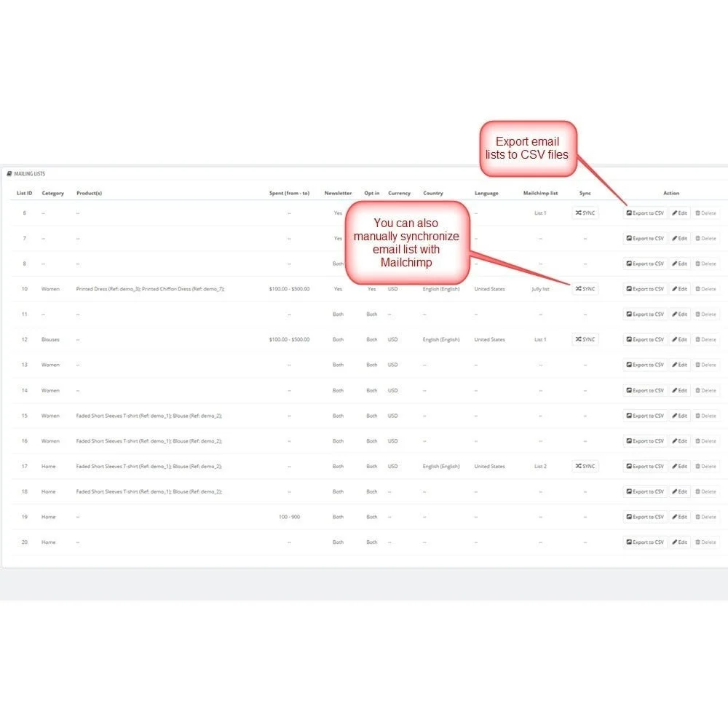Select the table row for list 13
Screen dimensions: 728x728
pos(291,365)
